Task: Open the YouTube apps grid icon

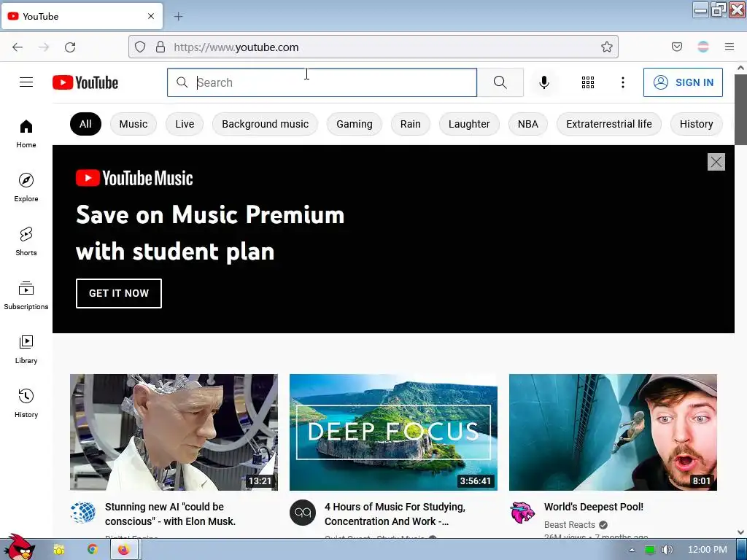Action: coord(588,82)
